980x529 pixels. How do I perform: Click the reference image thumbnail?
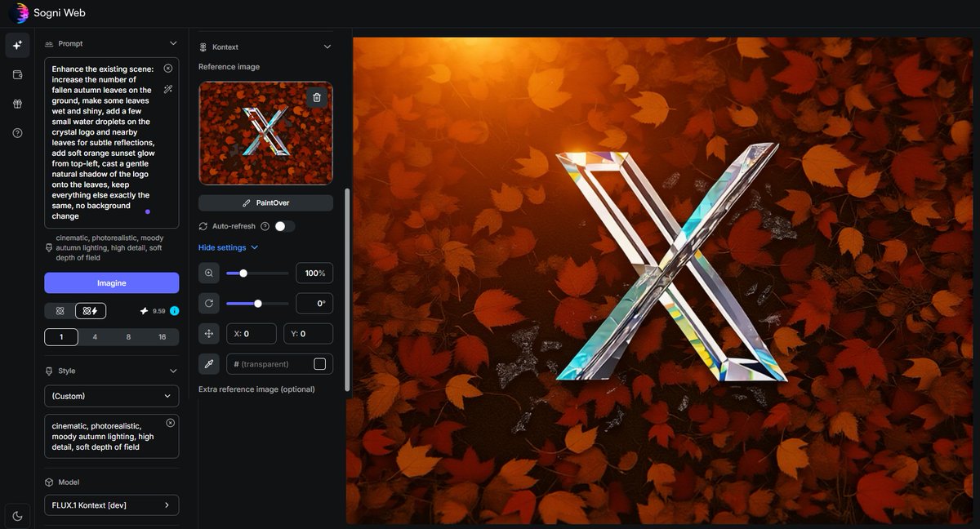266,133
